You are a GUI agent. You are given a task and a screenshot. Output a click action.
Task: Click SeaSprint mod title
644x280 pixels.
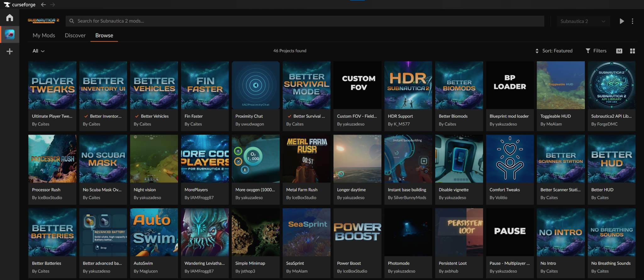[x=295, y=263]
